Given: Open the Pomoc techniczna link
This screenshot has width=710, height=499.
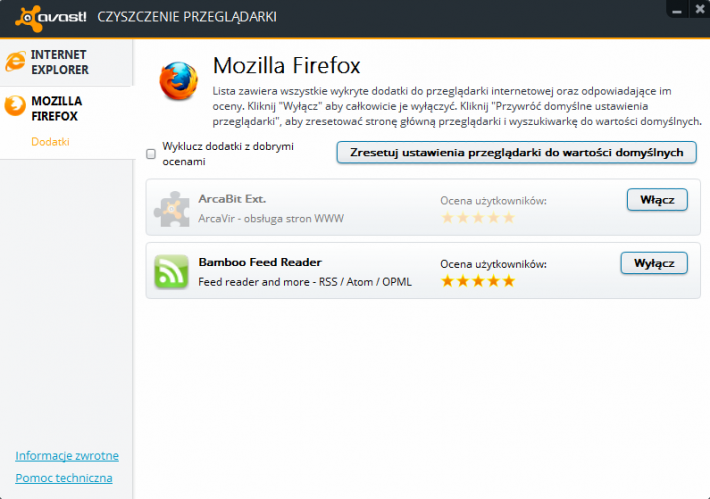Looking at the screenshot, I should click(x=64, y=478).
